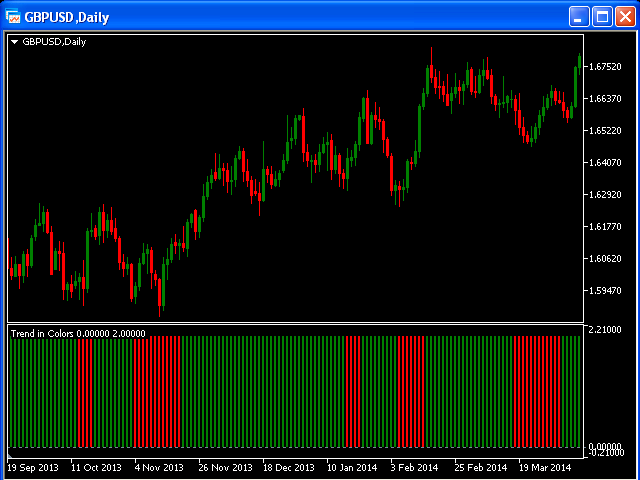640x480 pixels.
Task: Click the 1.59470 price scale label
Action: click(604, 291)
